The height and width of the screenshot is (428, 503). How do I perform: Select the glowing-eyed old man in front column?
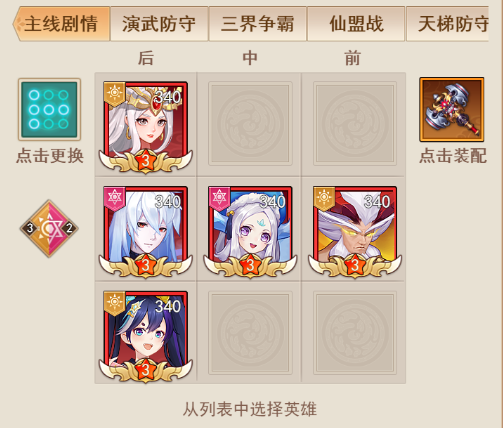click(x=355, y=232)
